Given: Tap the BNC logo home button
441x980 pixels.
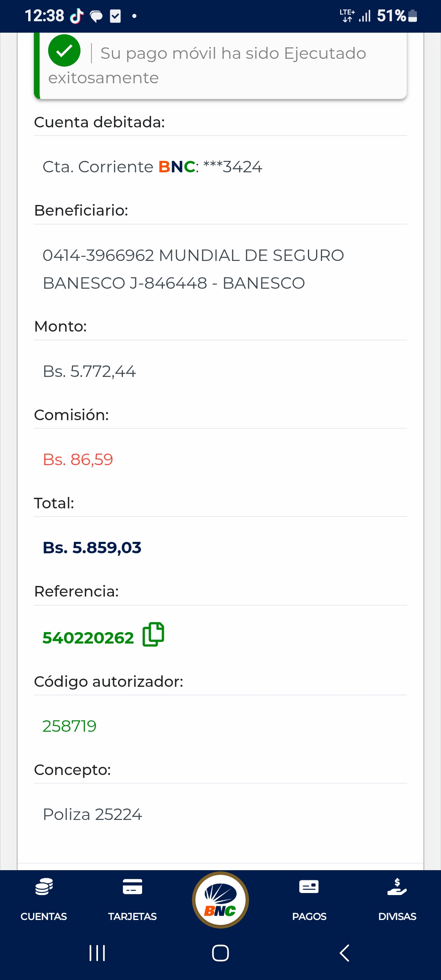Looking at the screenshot, I should click(220, 900).
